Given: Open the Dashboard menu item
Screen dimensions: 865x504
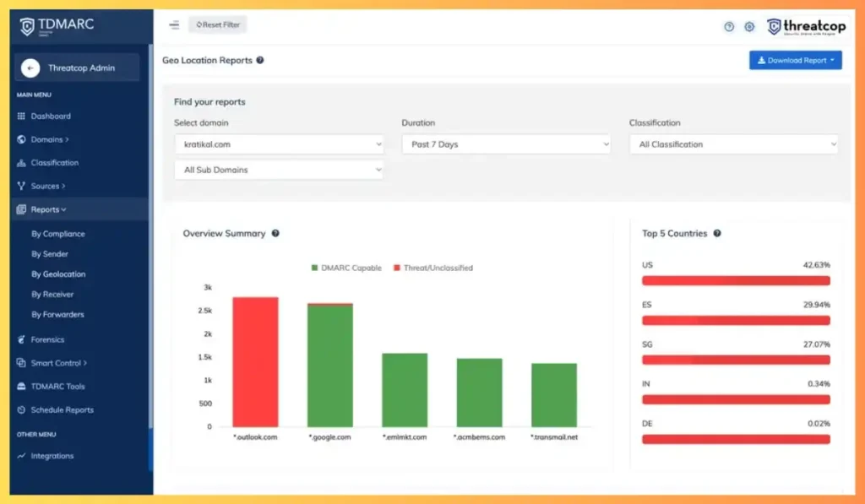Looking at the screenshot, I should pyautogui.click(x=51, y=117).
